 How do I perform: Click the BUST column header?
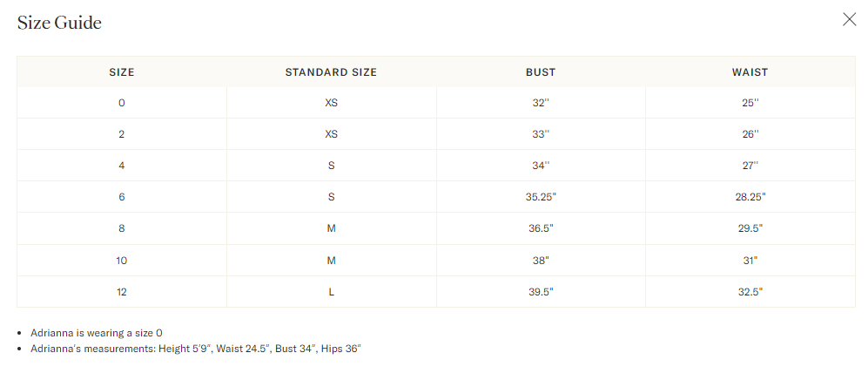click(x=541, y=72)
